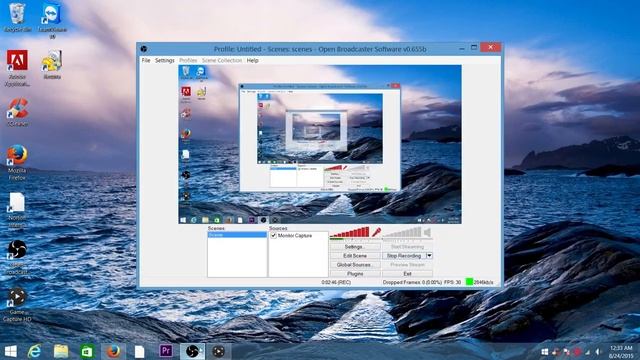The image size is (640, 360).
Task: Expand the Stop Recording dropdown arrow
Action: (x=429, y=256)
